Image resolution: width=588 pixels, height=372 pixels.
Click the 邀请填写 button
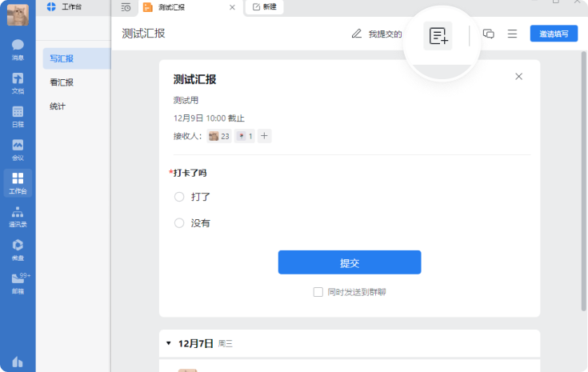pos(554,34)
